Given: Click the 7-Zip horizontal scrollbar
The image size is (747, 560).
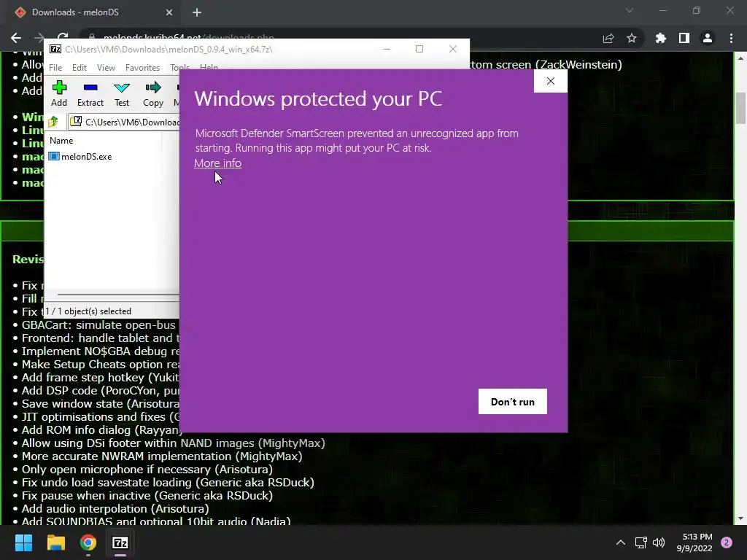Looking at the screenshot, I should pos(117,295).
